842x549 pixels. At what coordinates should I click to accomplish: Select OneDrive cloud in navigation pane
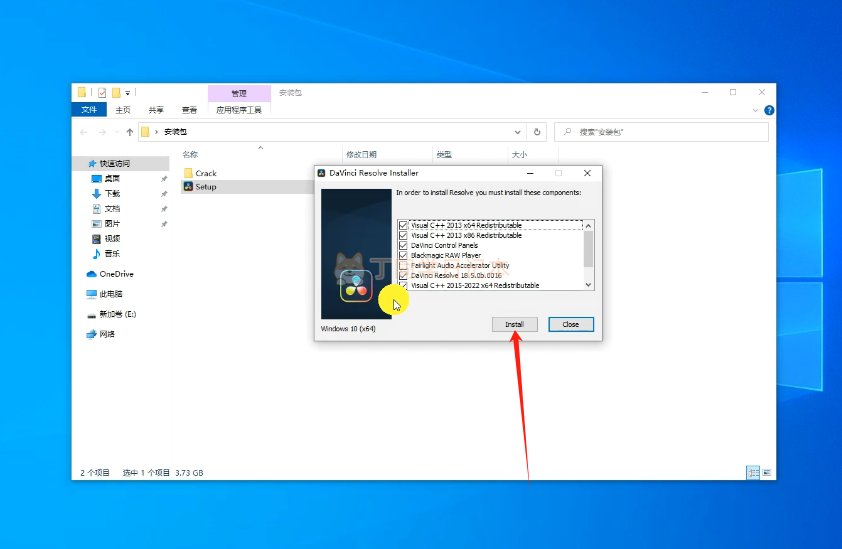click(110, 274)
